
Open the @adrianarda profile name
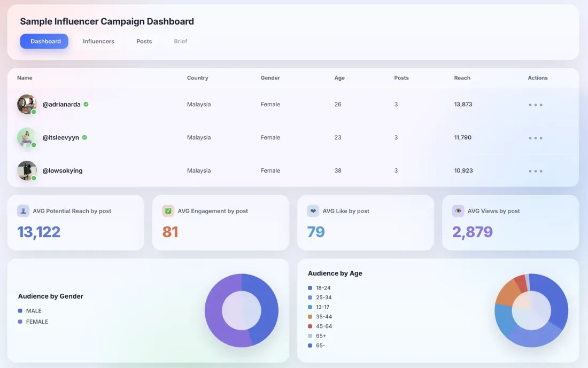coord(61,105)
